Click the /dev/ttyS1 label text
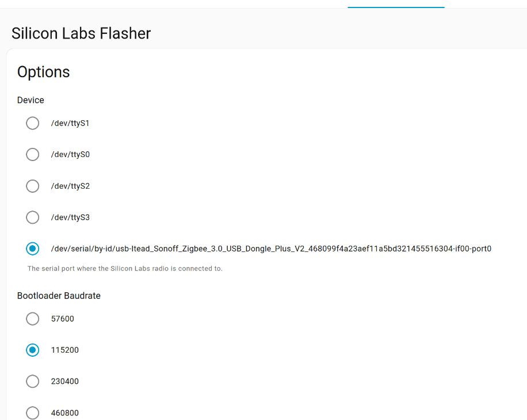This screenshot has width=527, height=420. [x=70, y=123]
